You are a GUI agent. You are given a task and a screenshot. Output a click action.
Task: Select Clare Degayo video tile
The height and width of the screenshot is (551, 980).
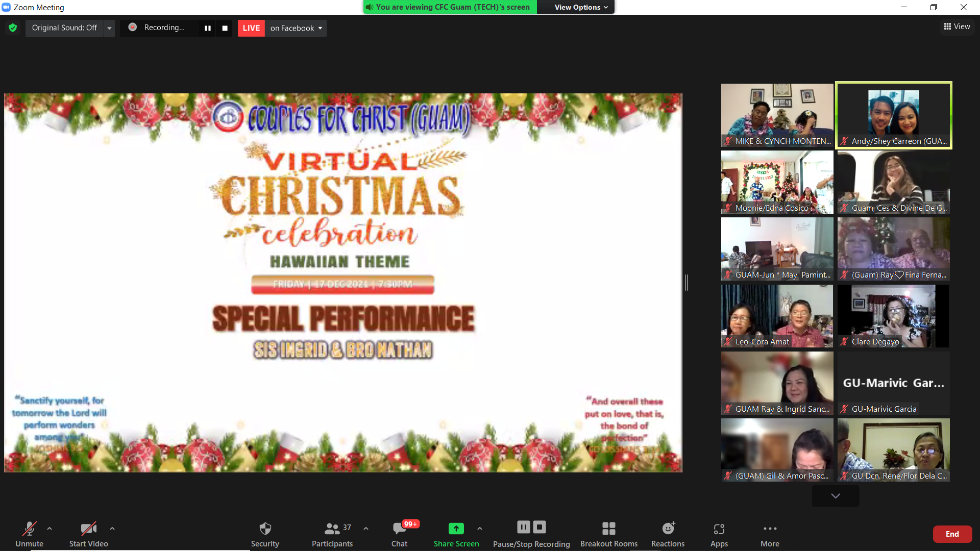[894, 316]
